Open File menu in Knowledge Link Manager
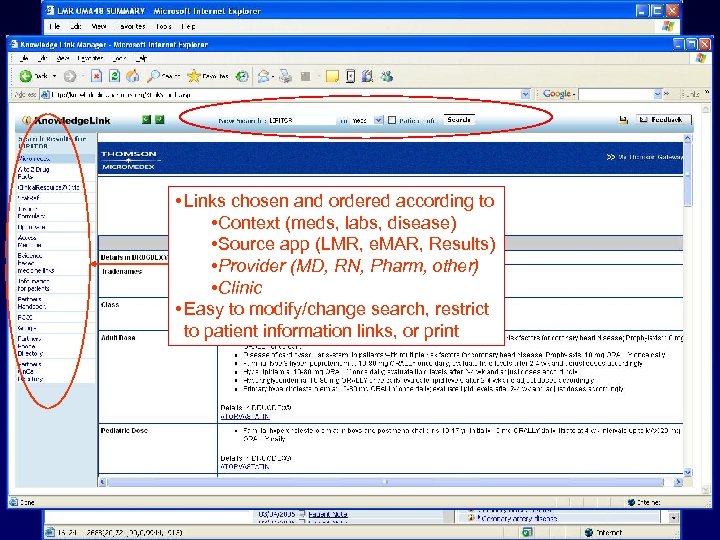 (24, 58)
